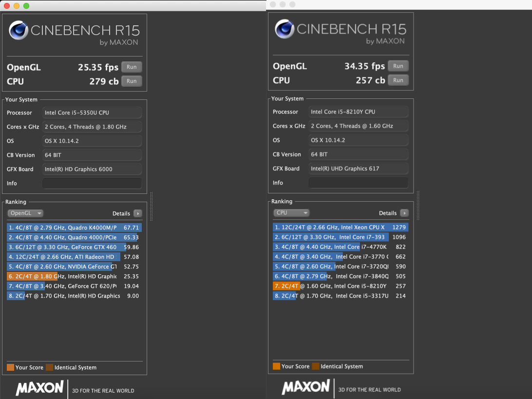Select ranking row GeForce GT 620 19.04
The height and width of the screenshot is (399, 532).
point(74,286)
